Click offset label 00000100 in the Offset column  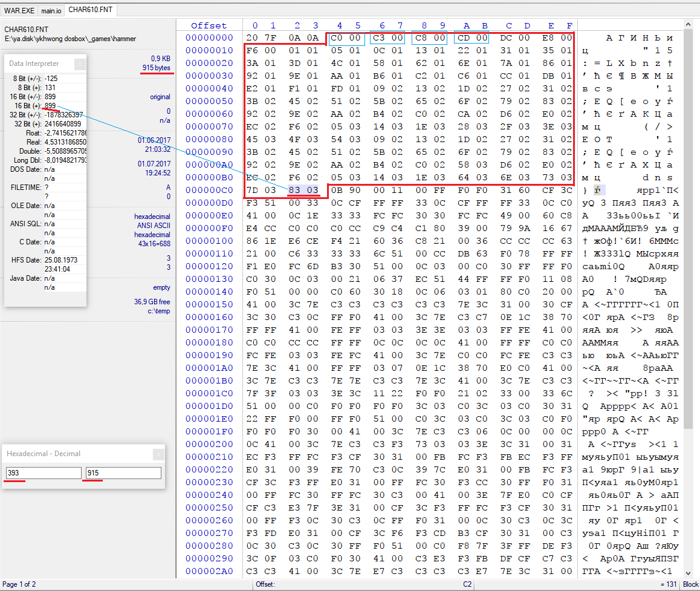pos(209,241)
